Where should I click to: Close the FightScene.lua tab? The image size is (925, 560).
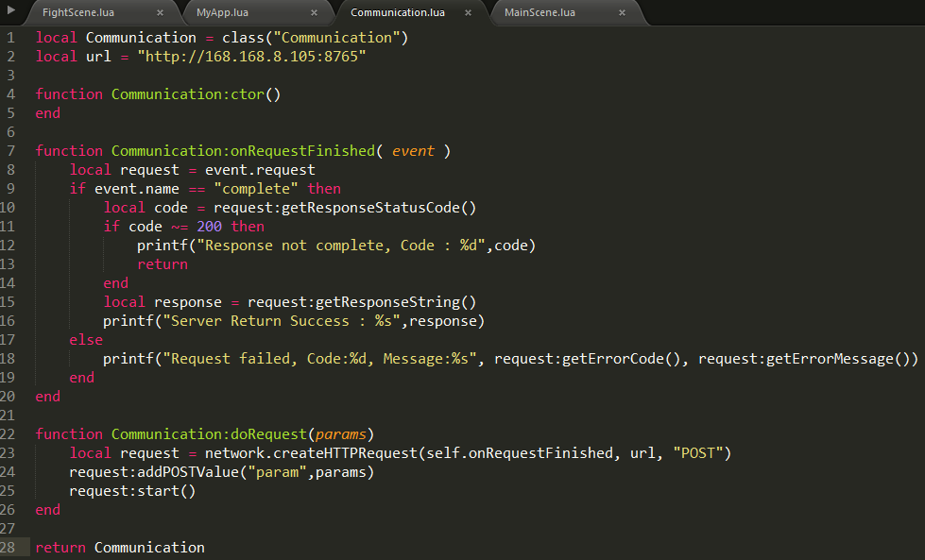pyautogui.click(x=160, y=12)
